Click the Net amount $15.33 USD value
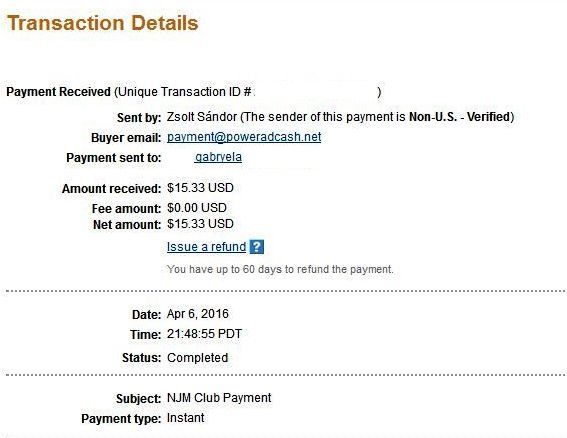This screenshot has height=438, width=567. [x=200, y=224]
